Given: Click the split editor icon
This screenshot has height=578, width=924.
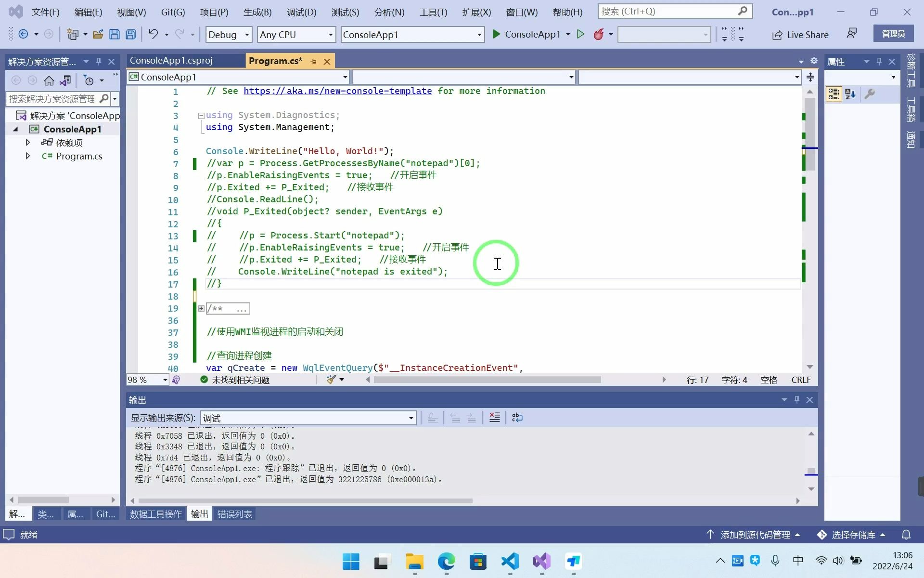Looking at the screenshot, I should (x=810, y=77).
